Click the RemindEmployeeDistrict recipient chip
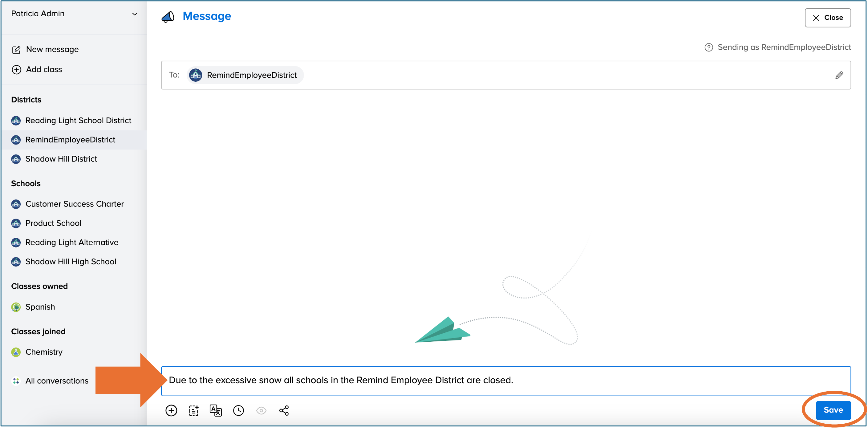 click(x=245, y=75)
